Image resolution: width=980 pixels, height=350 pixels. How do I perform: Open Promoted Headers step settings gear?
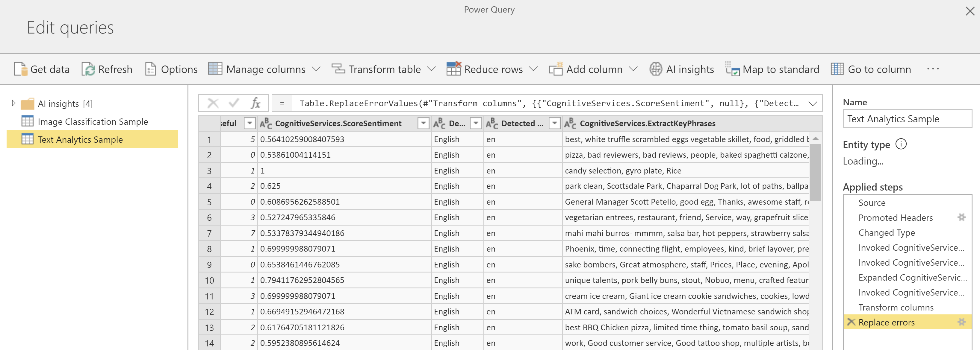pos(961,217)
